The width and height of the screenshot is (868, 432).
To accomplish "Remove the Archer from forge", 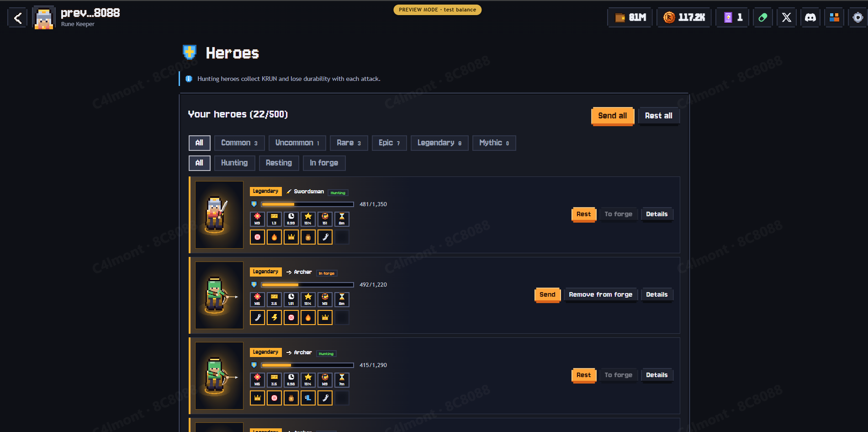I will (x=601, y=294).
